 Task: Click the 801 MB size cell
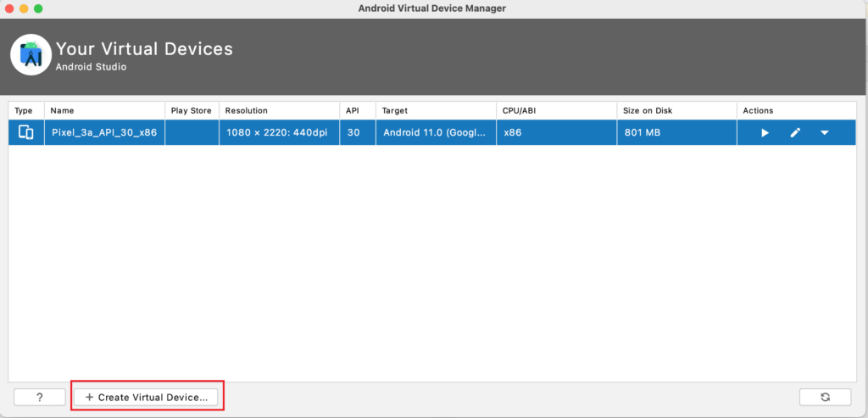[x=676, y=133]
